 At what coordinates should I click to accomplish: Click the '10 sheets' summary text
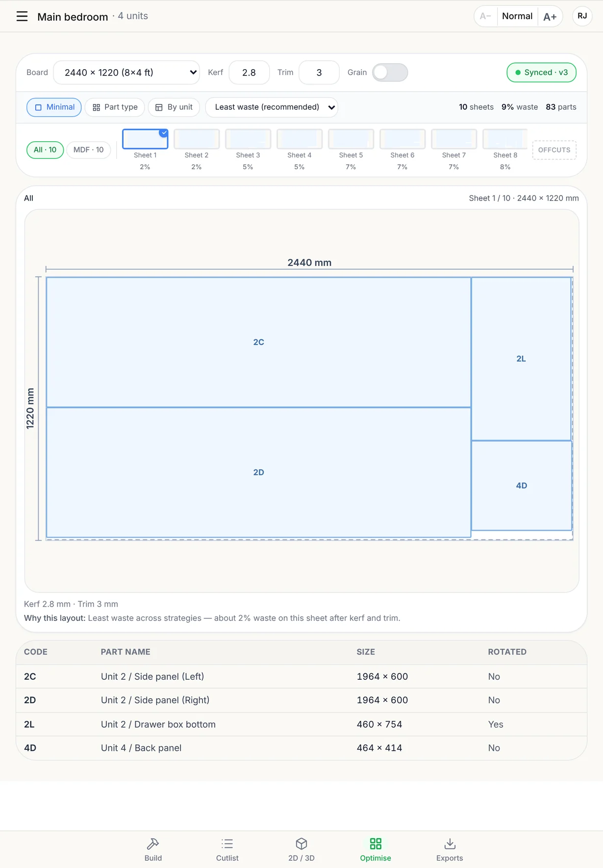click(x=476, y=107)
